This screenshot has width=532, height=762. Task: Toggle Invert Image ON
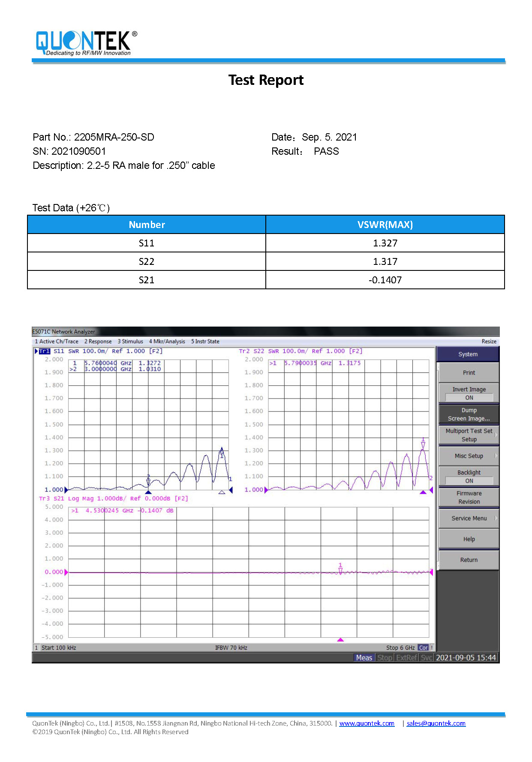click(x=469, y=393)
